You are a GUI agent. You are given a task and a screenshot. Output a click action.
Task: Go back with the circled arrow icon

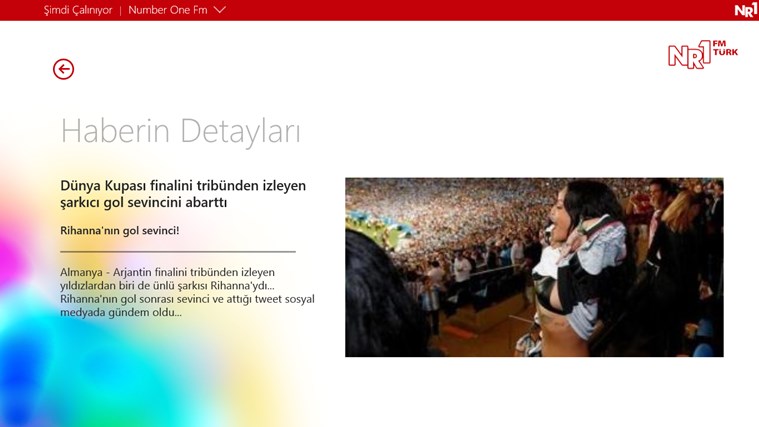point(63,69)
